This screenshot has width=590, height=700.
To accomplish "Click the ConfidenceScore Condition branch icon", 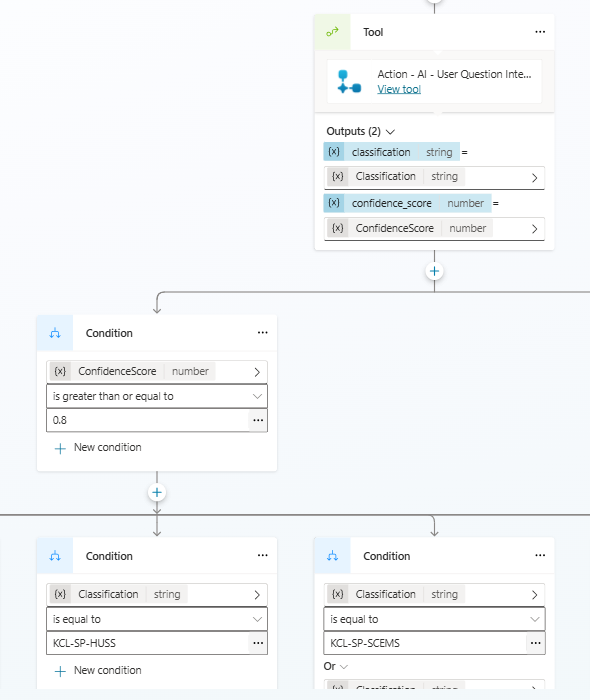I will click(x=55, y=333).
